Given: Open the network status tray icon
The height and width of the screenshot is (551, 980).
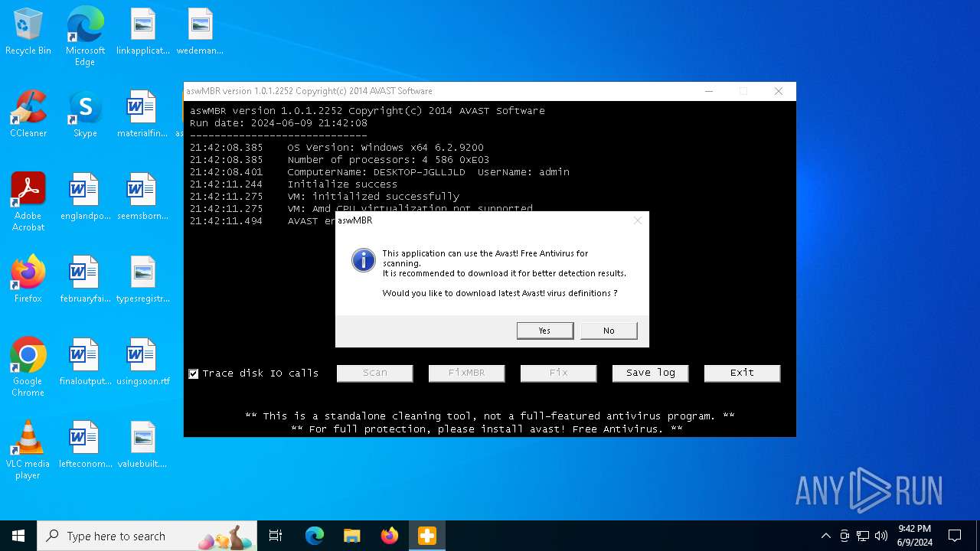Looking at the screenshot, I should click(863, 536).
